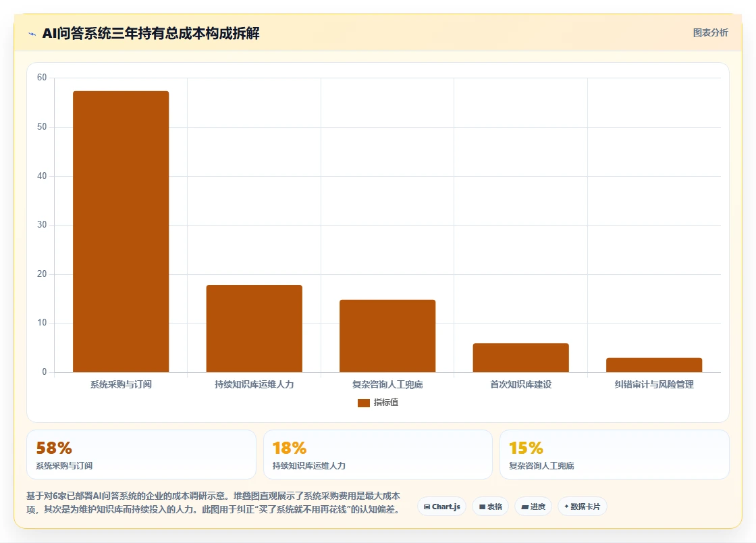This screenshot has width=756, height=543.
Task: Open the 58% 系统采购与订阅 stat card
Action: (141, 455)
